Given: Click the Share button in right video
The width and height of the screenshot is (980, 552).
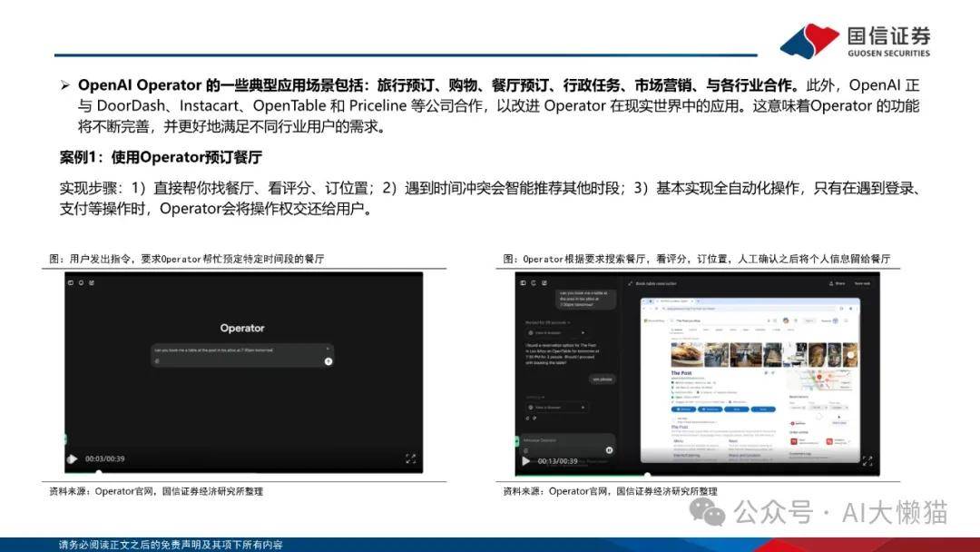Looking at the screenshot, I should coord(838,284).
